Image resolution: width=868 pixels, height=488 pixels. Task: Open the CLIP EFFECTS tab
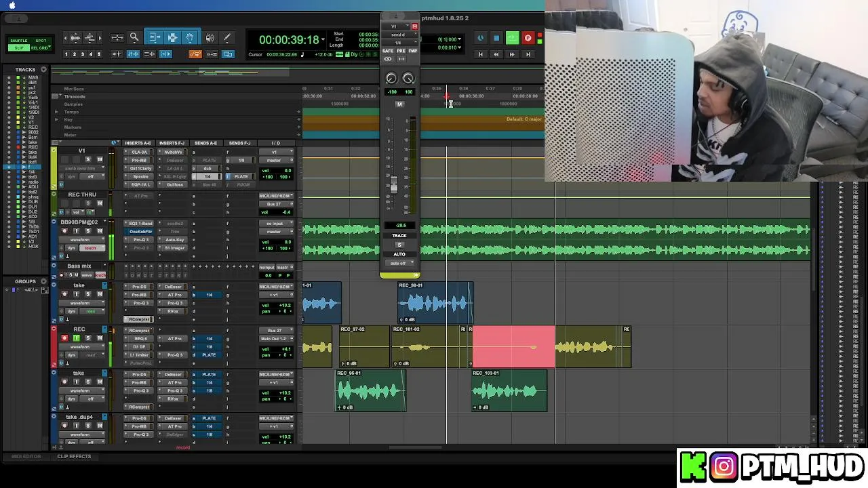point(74,456)
